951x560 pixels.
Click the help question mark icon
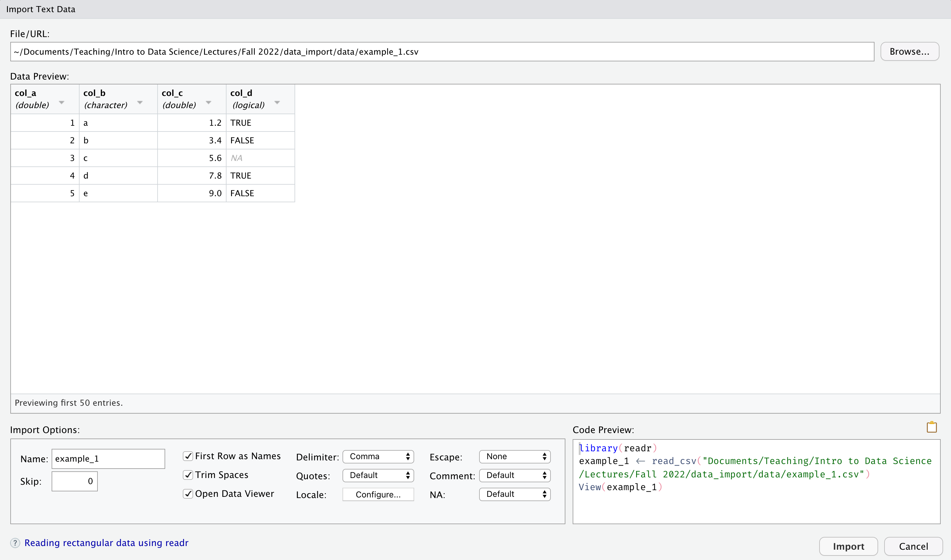pyautogui.click(x=15, y=543)
